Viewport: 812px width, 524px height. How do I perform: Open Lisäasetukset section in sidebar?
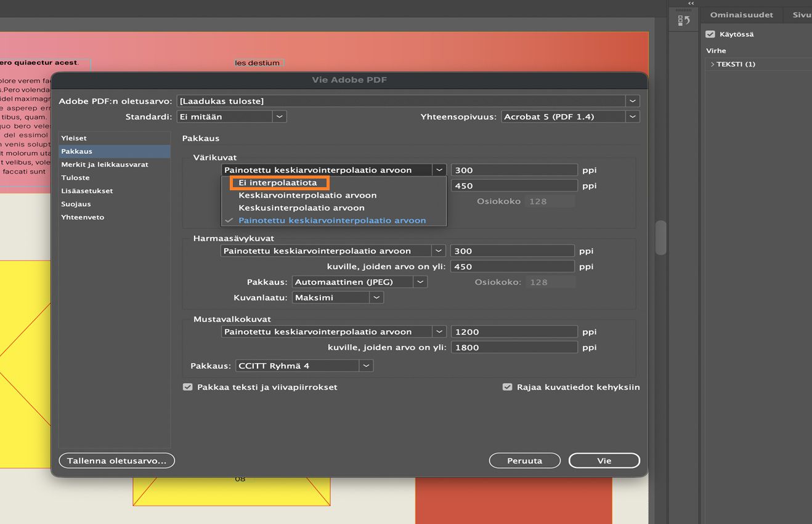pos(115,191)
